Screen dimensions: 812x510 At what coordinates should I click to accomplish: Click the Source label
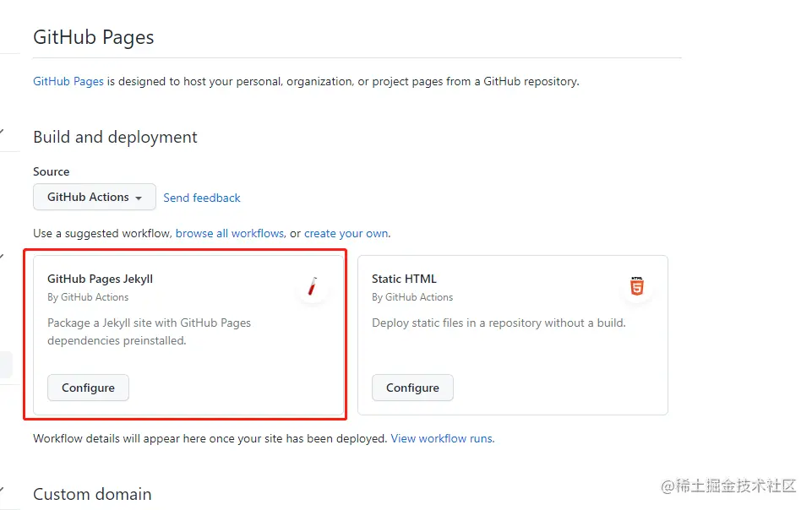(x=52, y=171)
